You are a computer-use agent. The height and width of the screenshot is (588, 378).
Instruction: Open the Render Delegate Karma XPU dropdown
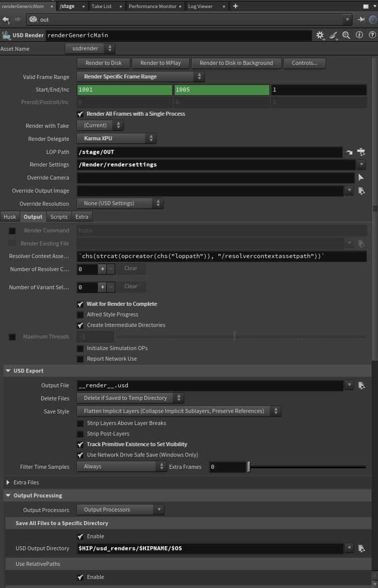tap(116, 138)
